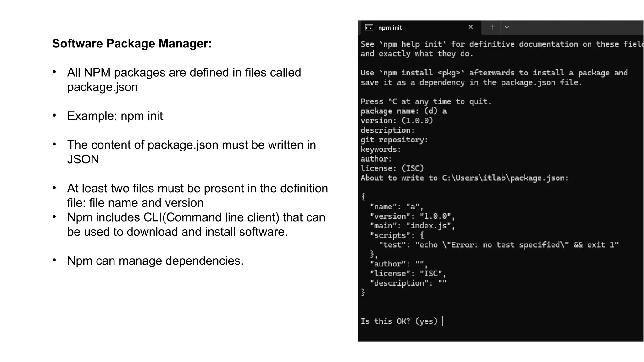
Task: Click the 'Npm includes CLI(Command line client)' bullet
Action: pos(196,224)
